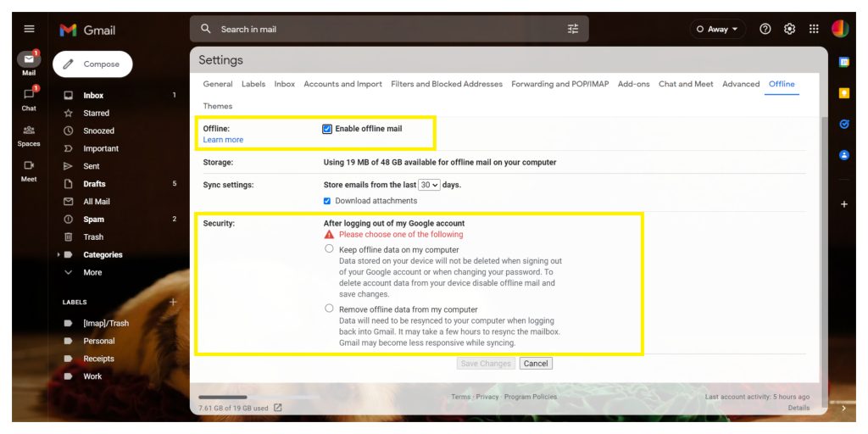Switch to the General tab
Screen dimensions: 868x434
218,84
